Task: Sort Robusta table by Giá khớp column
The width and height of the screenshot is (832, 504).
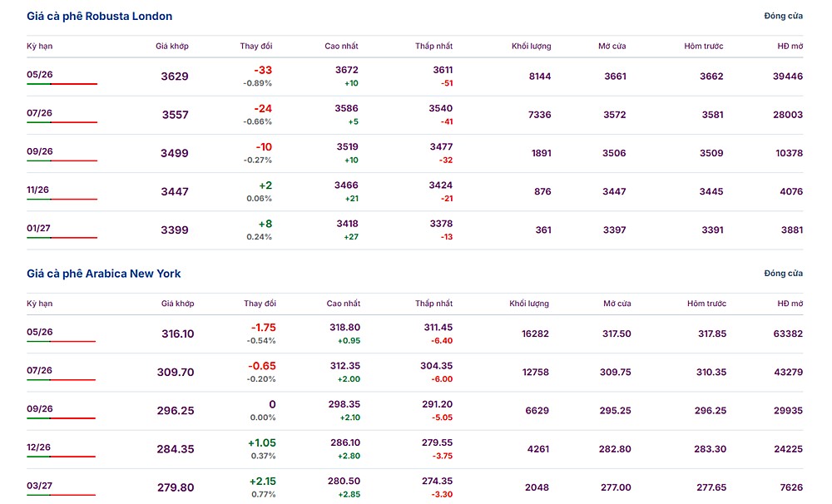Action: click(171, 47)
